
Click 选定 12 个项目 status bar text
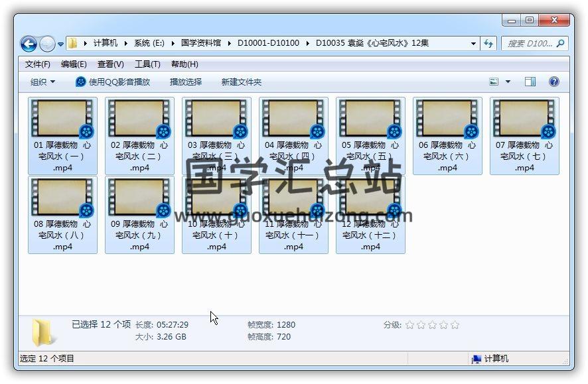pyautogui.click(x=47, y=359)
